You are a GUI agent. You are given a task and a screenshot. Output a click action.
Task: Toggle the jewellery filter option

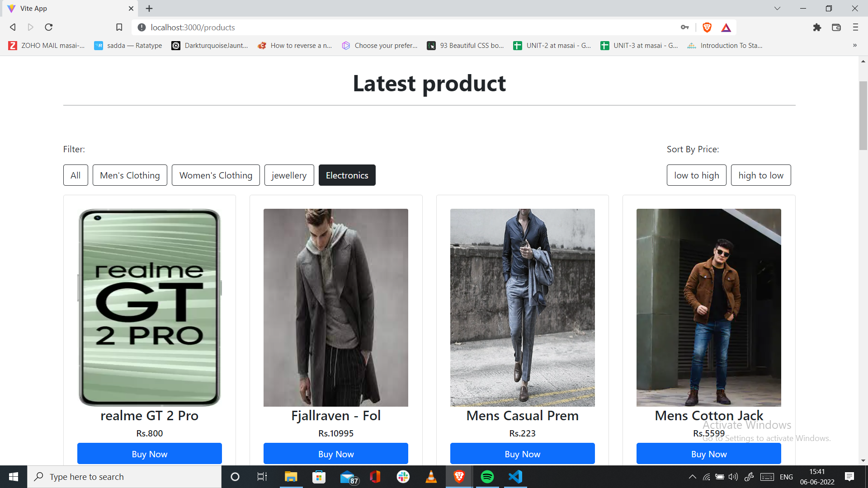click(289, 175)
